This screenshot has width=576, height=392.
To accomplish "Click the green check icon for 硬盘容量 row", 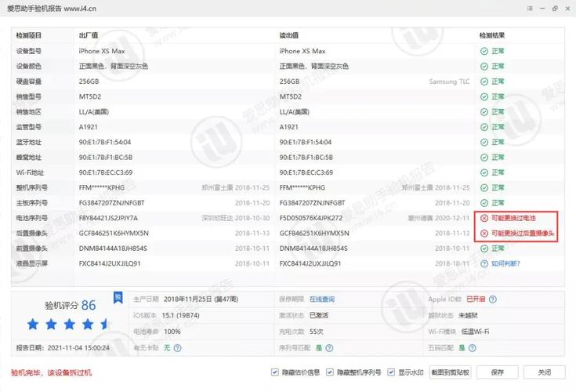I will [x=484, y=82].
